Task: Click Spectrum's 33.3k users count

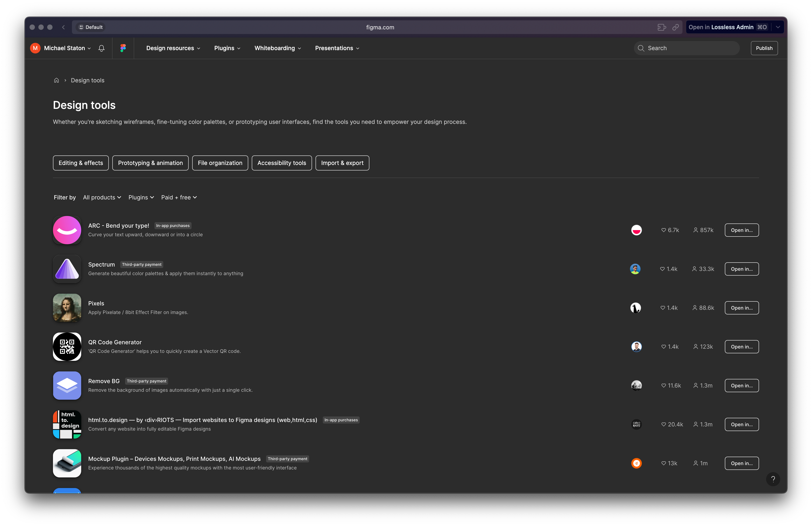Action: coord(703,269)
